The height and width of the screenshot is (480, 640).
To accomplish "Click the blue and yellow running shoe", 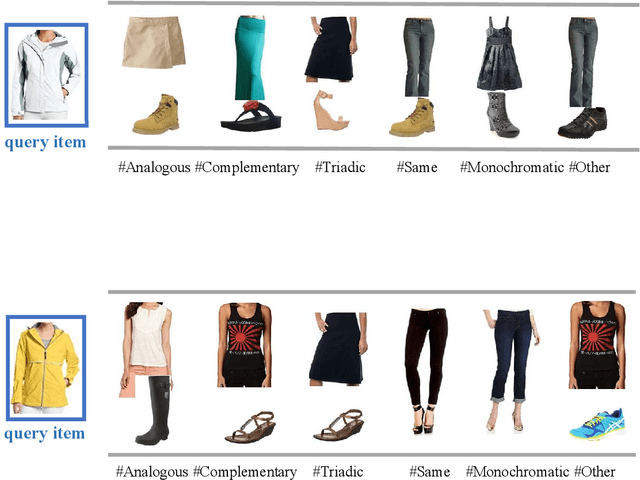I will [598, 424].
